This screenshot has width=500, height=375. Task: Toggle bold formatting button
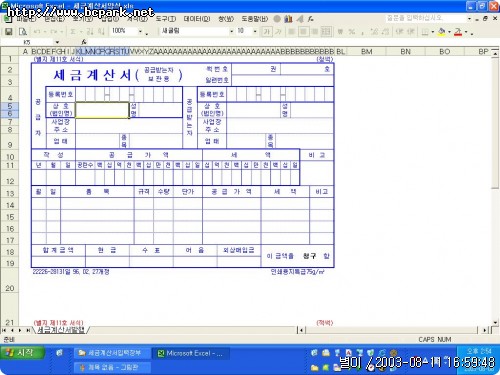point(266,32)
